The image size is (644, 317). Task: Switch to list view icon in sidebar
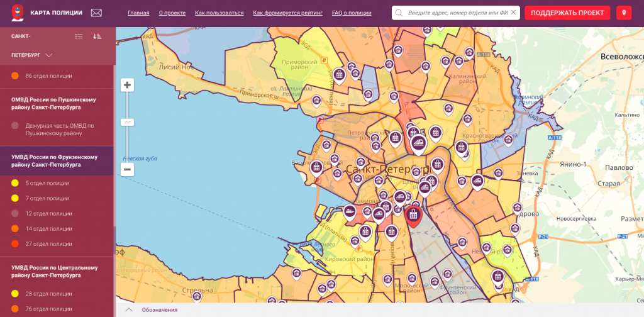click(x=79, y=36)
